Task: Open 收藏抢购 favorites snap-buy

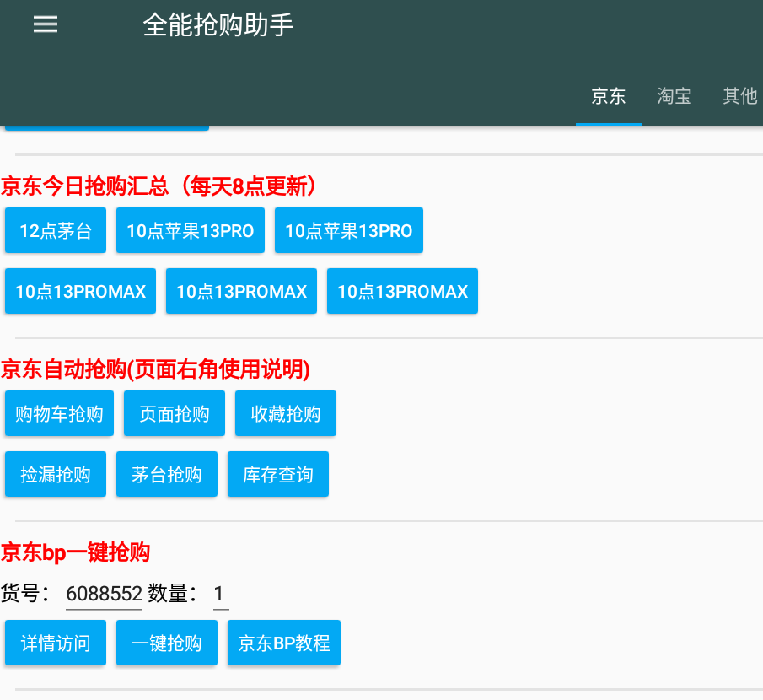Action: pyautogui.click(x=285, y=413)
